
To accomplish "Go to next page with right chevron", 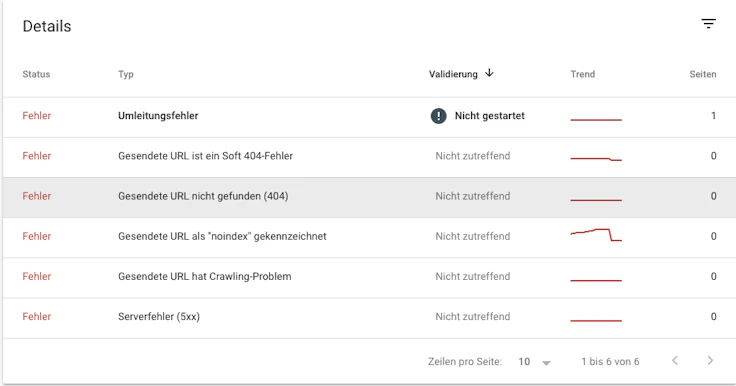I will point(710,361).
